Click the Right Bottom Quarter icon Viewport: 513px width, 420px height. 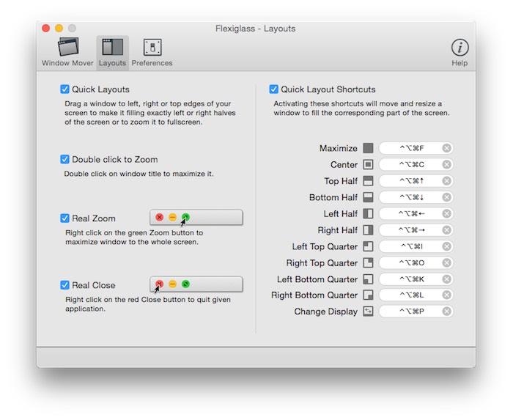click(x=368, y=295)
